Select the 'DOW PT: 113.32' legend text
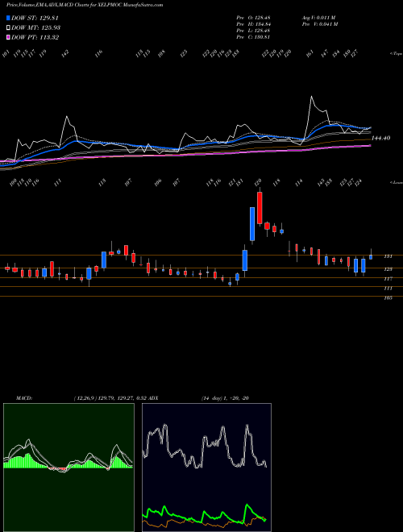This screenshot has height=532, width=403. [x=35, y=37]
